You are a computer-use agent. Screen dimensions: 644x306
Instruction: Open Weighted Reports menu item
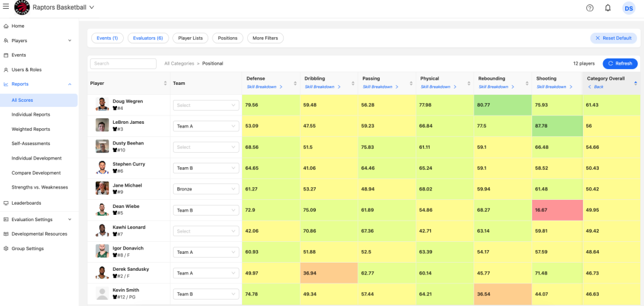click(x=31, y=129)
